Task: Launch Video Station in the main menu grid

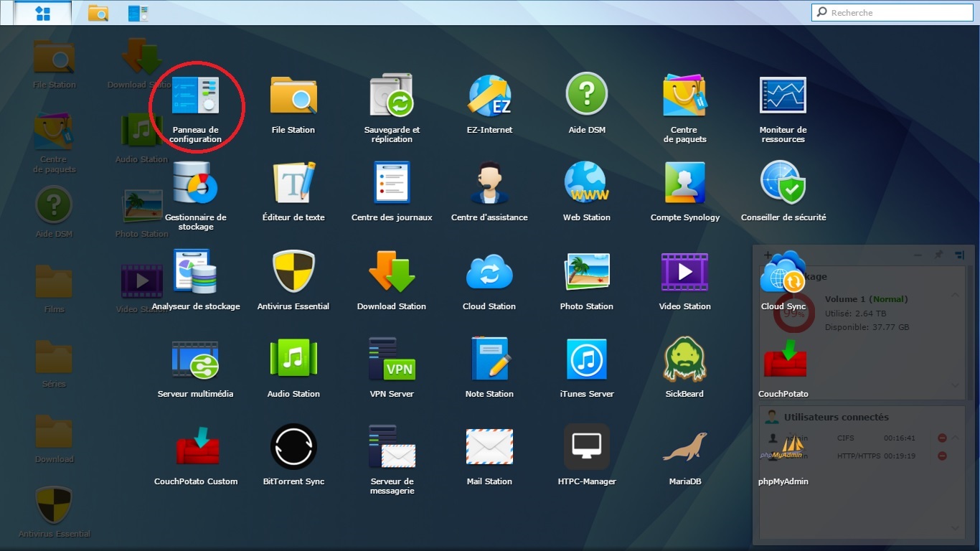Action: pyautogui.click(x=685, y=273)
